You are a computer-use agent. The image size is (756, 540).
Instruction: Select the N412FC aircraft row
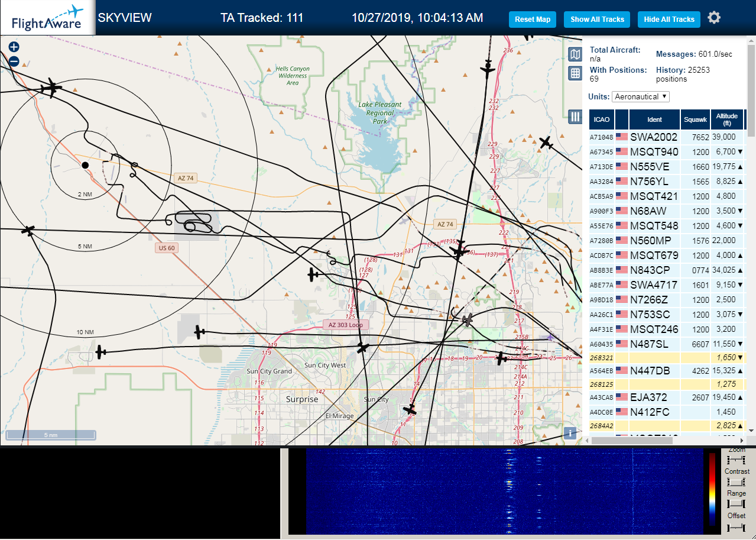(667, 412)
